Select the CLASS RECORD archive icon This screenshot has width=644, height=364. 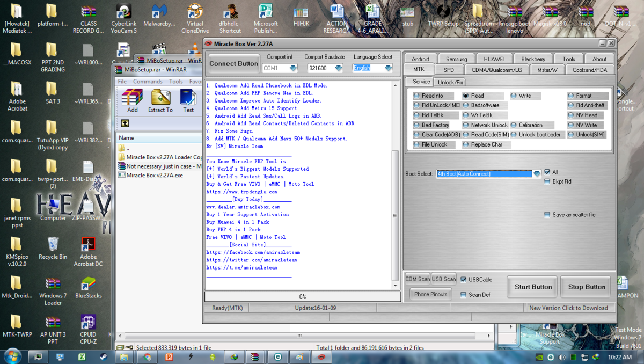click(88, 19)
